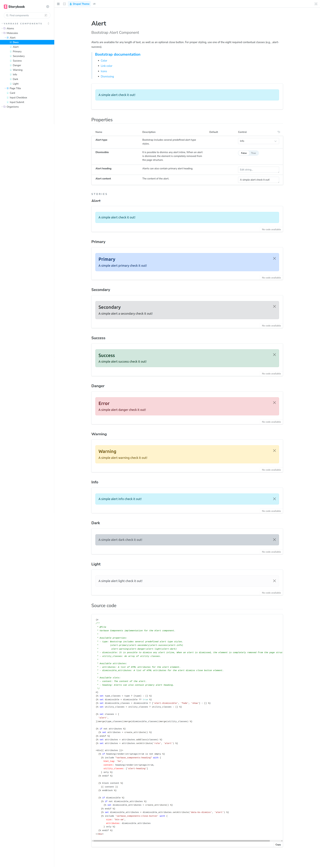Expand or collapse all Varbase Components
Viewport: 320px width, 868px height.
click(x=48, y=24)
